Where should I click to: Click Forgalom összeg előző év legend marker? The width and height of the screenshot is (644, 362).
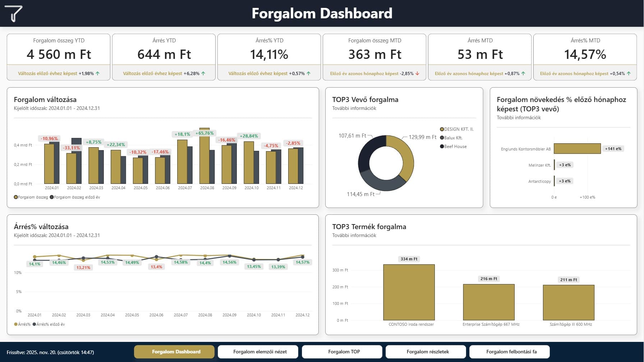point(52,197)
